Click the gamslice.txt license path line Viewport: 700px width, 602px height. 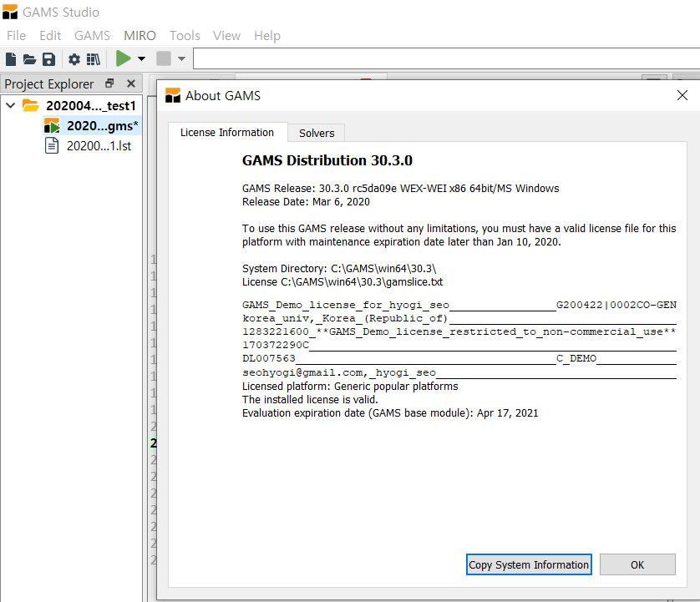tap(342, 282)
